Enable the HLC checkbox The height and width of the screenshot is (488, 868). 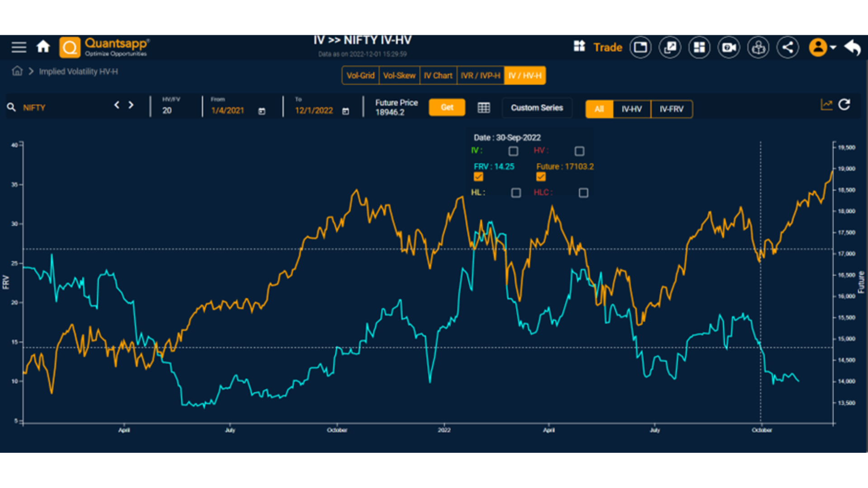(x=583, y=193)
